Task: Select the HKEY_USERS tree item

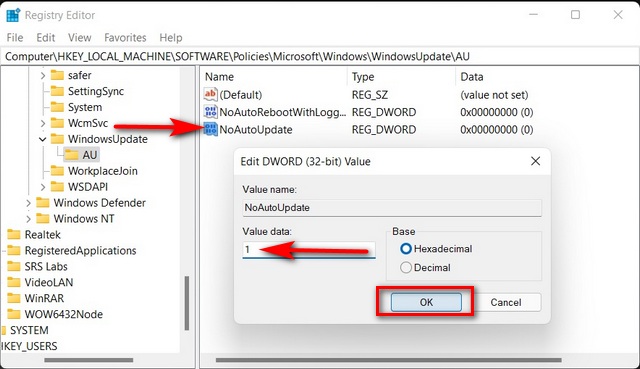Action: pyautogui.click(x=29, y=346)
